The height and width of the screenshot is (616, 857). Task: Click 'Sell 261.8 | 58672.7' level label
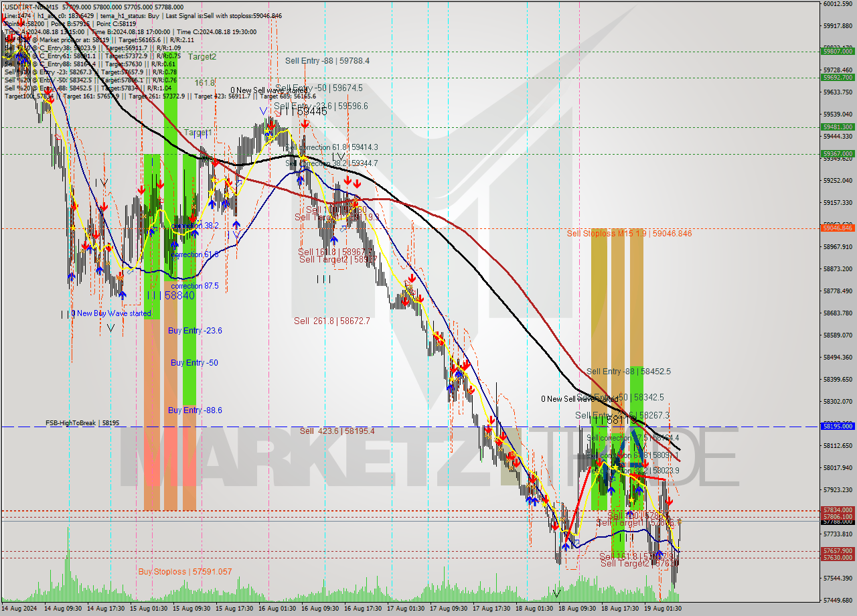point(332,321)
